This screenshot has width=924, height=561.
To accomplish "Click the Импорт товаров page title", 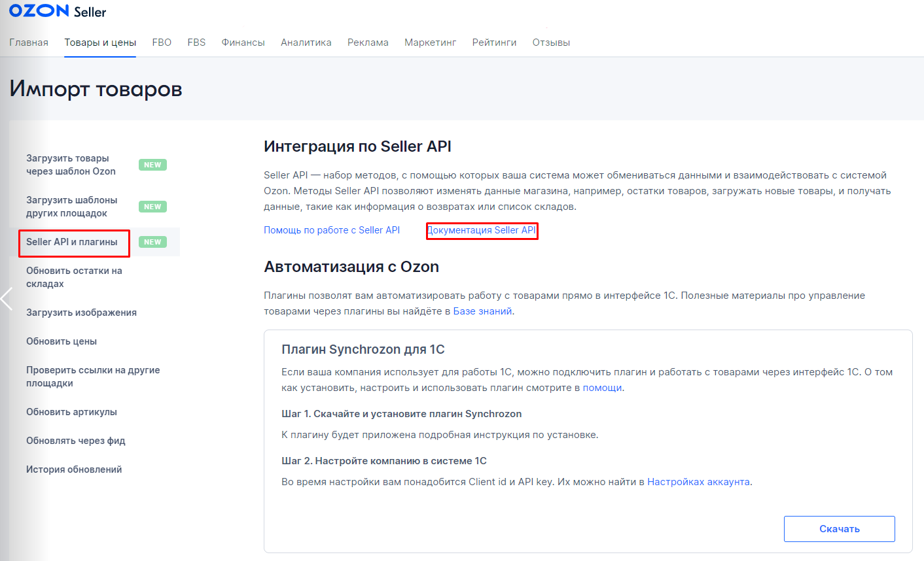I will (96, 89).
